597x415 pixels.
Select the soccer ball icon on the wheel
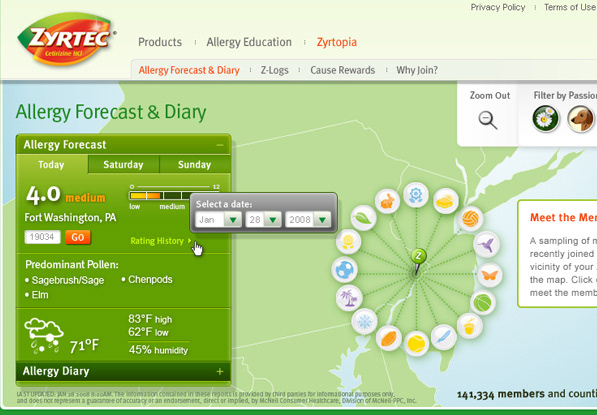point(345,270)
